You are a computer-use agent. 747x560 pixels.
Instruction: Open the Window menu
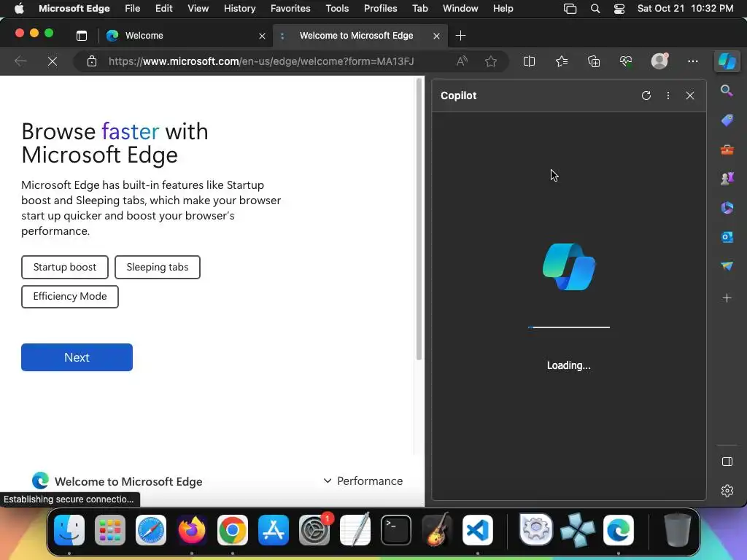[460, 9]
